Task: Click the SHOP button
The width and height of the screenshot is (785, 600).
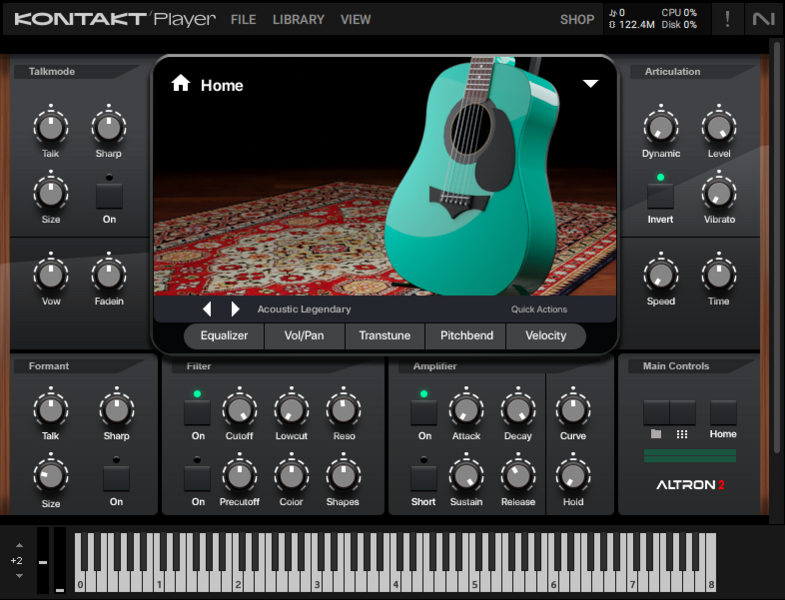Action: point(577,19)
